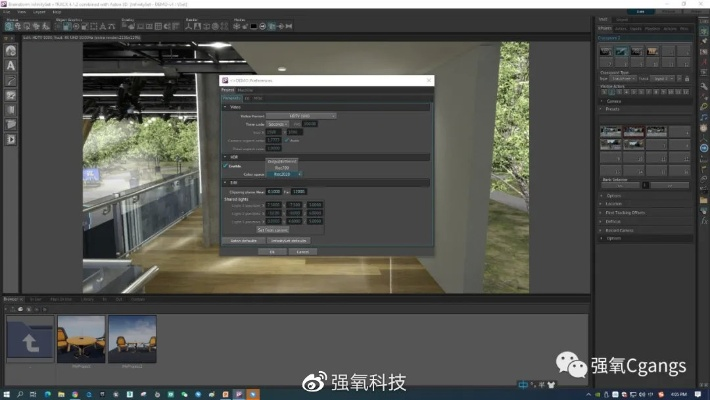Click OK in Preferences dialog

272,252
